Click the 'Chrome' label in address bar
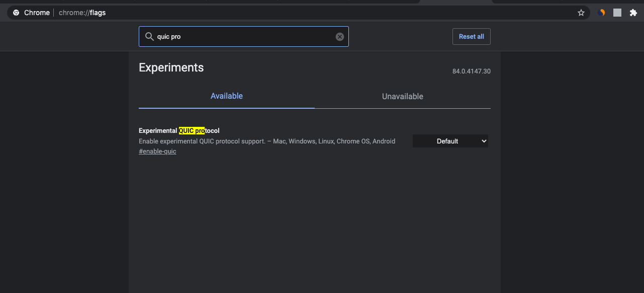 click(x=37, y=13)
